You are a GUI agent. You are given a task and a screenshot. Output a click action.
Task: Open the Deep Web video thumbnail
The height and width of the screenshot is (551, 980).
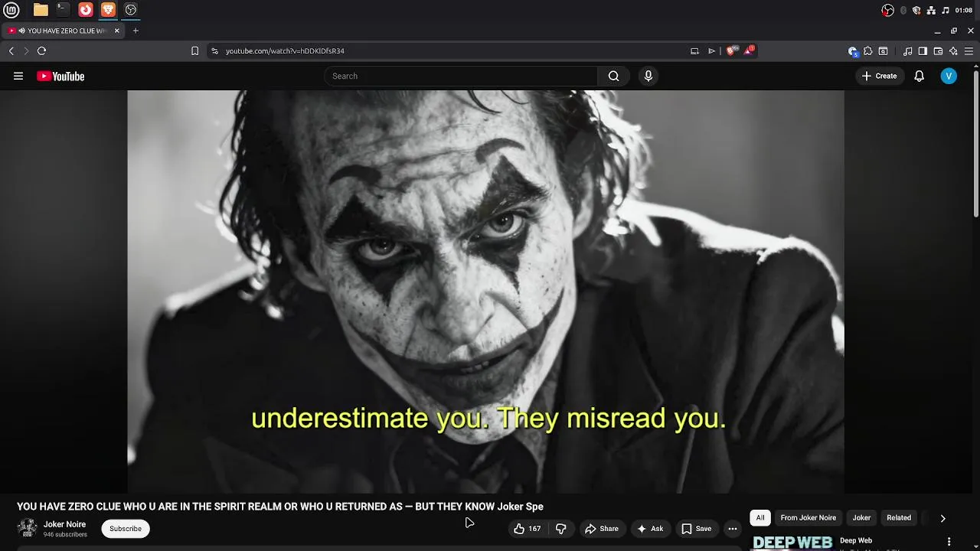pyautogui.click(x=792, y=543)
